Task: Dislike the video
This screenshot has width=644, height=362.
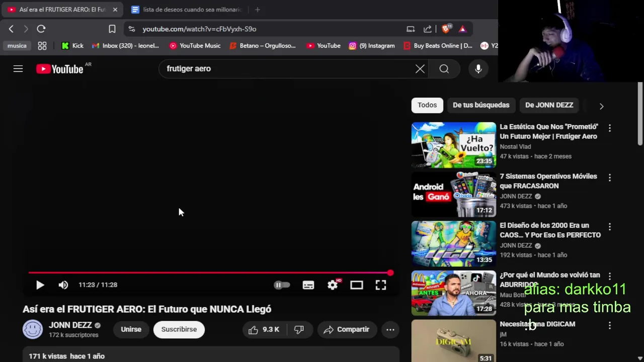Action: click(299, 329)
